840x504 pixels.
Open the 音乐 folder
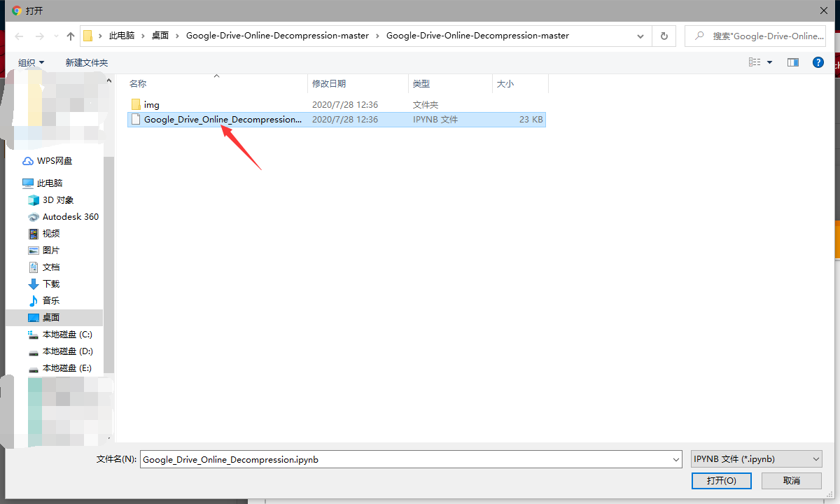coord(51,300)
